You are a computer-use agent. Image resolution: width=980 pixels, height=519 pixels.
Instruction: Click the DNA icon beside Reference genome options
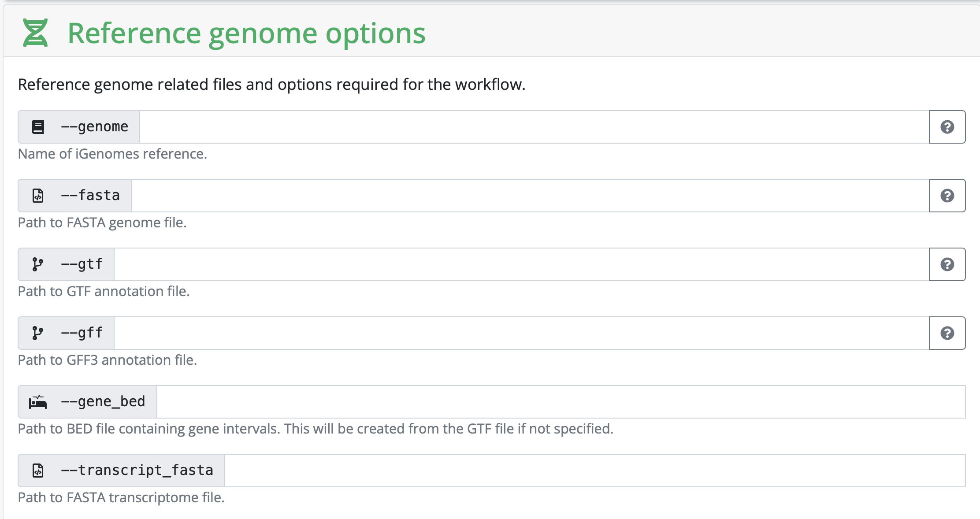coord(35,33)
